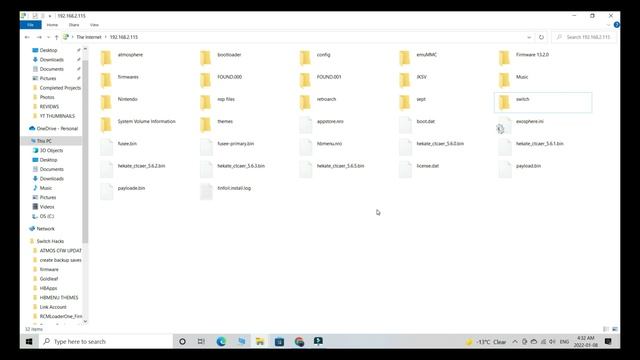This screenshot has width=640, height=360.
Task: Go back with the Back arrow
Action: point(27,37)
